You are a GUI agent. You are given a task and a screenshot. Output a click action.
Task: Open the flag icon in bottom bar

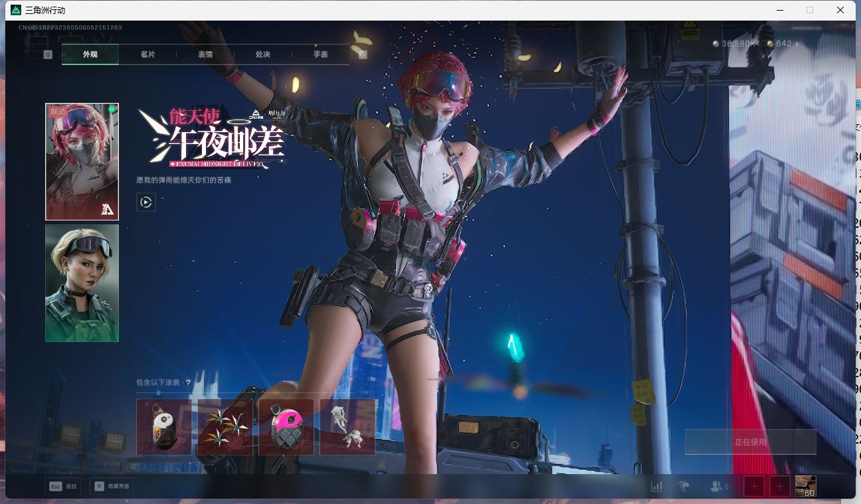tap(684, 486)
